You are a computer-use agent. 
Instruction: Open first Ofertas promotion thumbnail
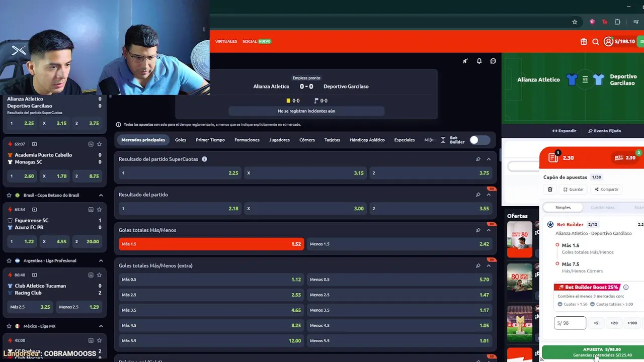coord(519,239)
